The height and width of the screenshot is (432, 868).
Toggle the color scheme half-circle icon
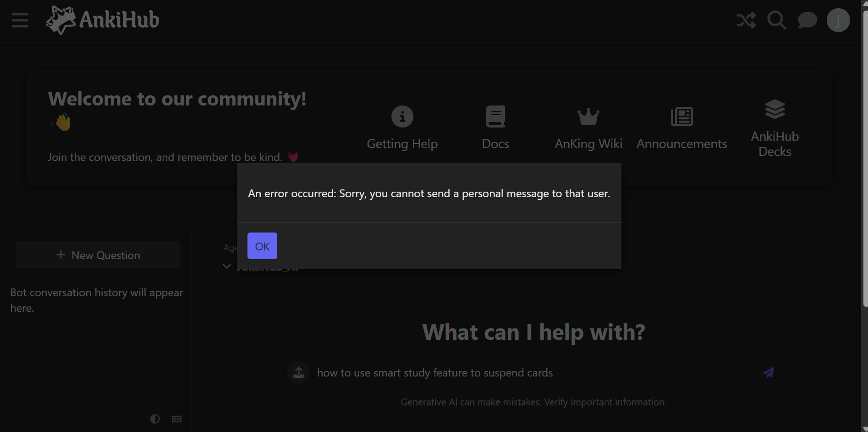[155, 419]
